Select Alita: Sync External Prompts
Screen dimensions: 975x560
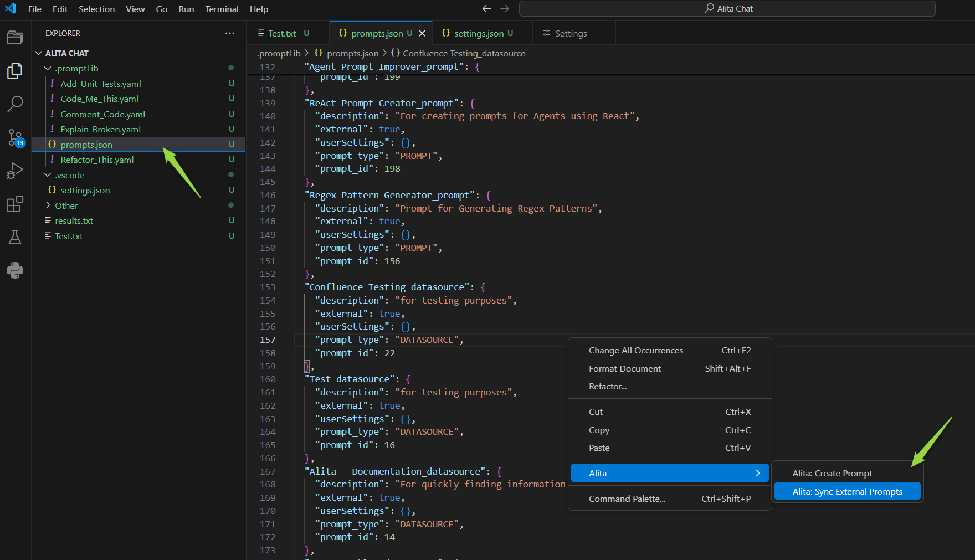pyautogui.click(x=847, y=492)
